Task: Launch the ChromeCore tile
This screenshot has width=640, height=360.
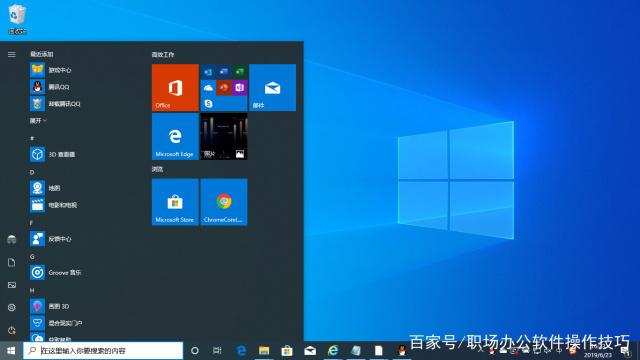Action: (x=224, y=202)
